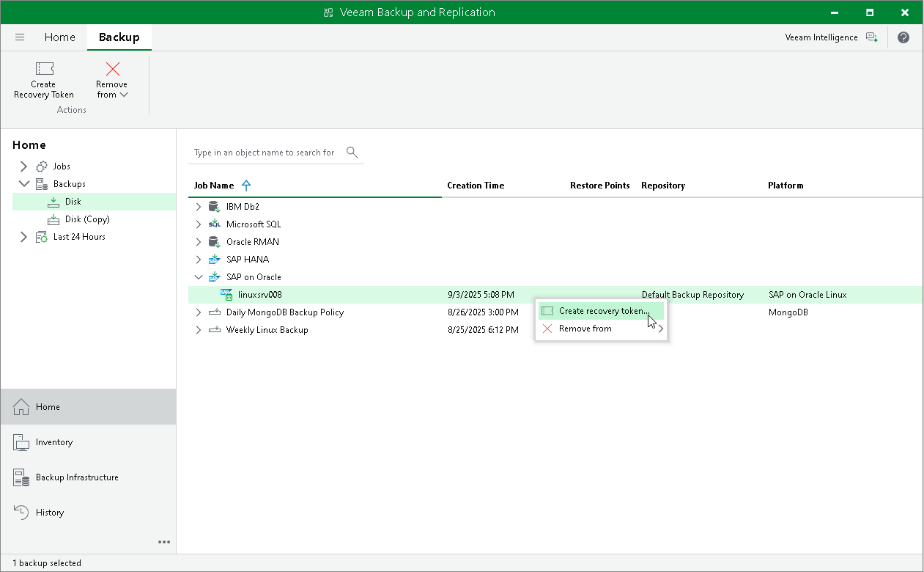Select the Disk node under Backups
The image size is (924, 572).
(94, 202)
